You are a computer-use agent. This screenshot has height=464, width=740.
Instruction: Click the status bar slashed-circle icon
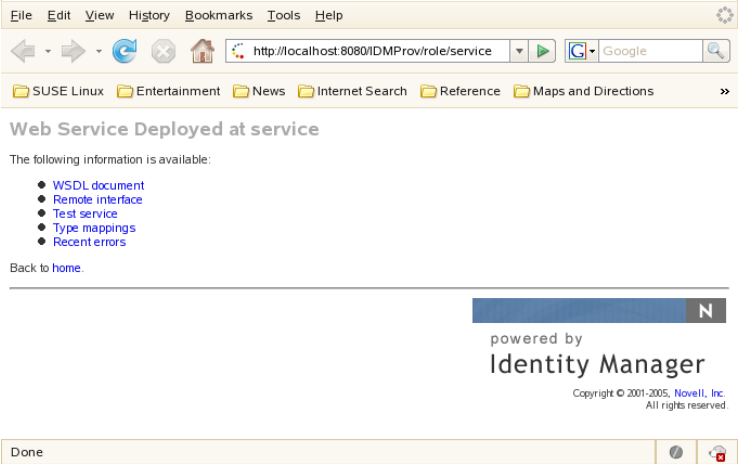[676, 452]
